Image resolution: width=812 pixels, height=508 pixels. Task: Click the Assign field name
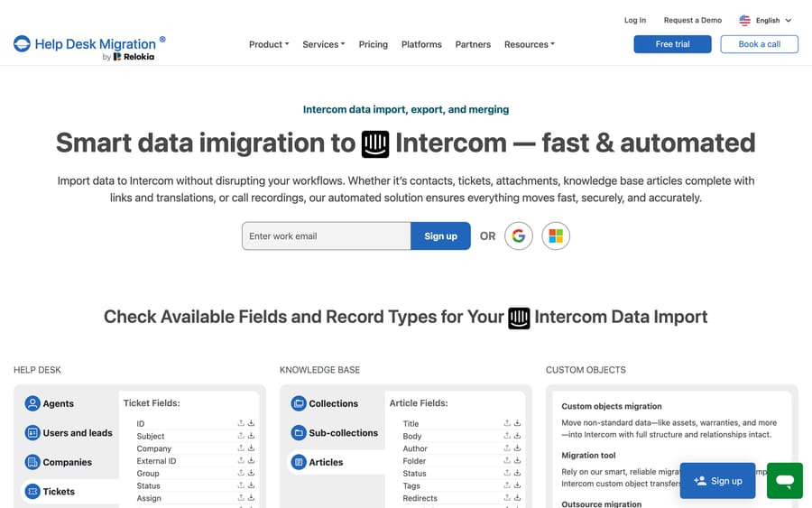coord(149,498)
